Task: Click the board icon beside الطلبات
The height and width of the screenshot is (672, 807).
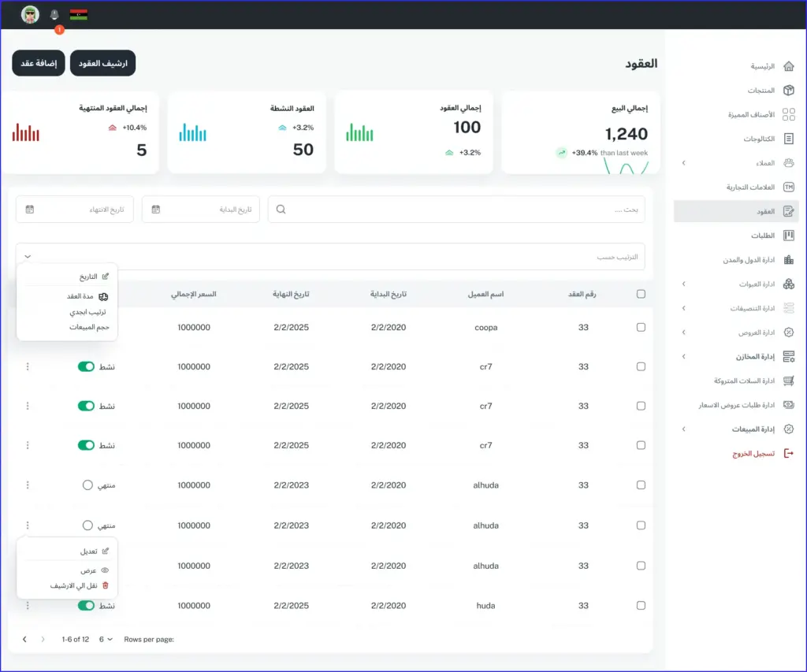Action: pyautogui.click(x=788, y=236)
